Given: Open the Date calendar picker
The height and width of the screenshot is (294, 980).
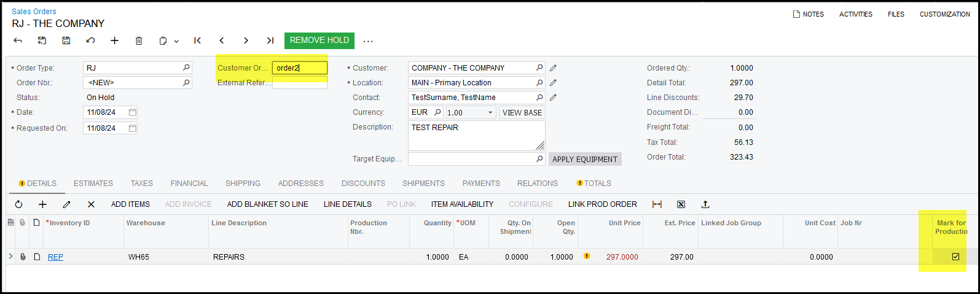Looking at the screenshot, I should [x=132, y=112].
